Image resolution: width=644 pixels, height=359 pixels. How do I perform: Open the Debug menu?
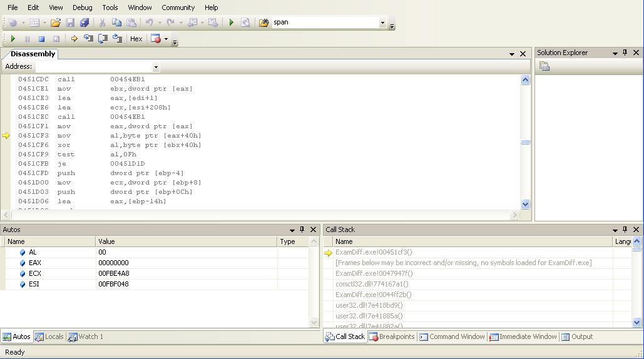pyautogui.click(x=82, y=8)
